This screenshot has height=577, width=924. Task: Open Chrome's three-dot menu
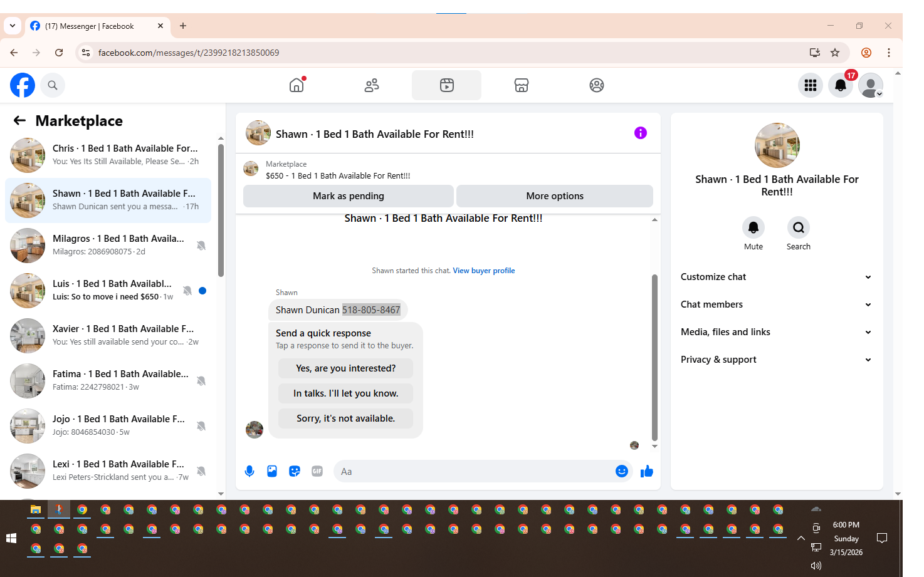coord(889,53)
